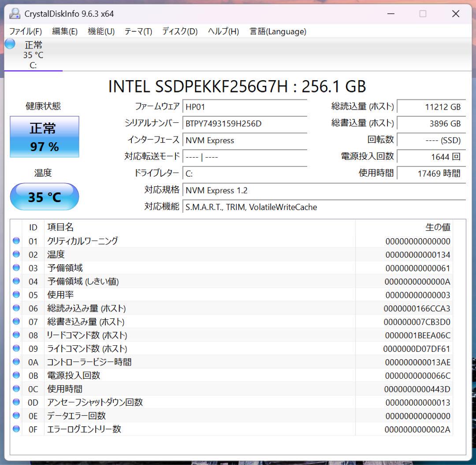Click the 健康状態 label
Viewport: 476px width, 465px height.
[x=43, y=106]
